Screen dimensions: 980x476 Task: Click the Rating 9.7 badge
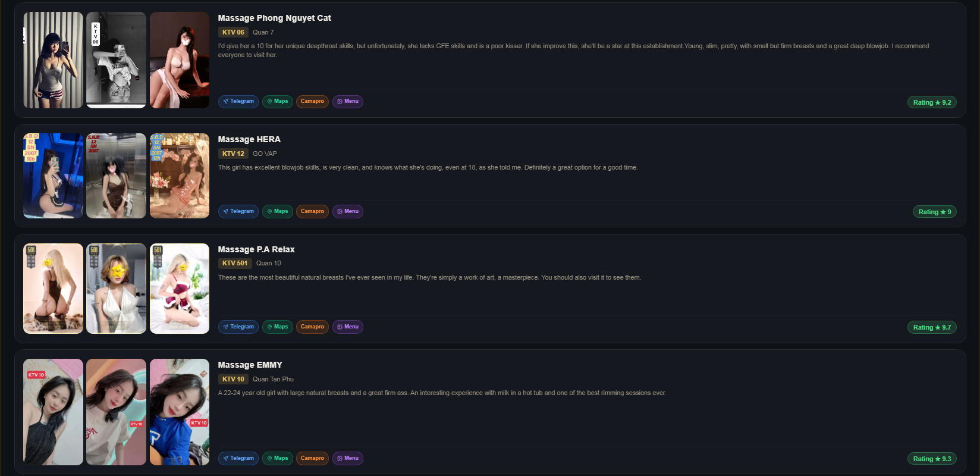coord(932,327)
